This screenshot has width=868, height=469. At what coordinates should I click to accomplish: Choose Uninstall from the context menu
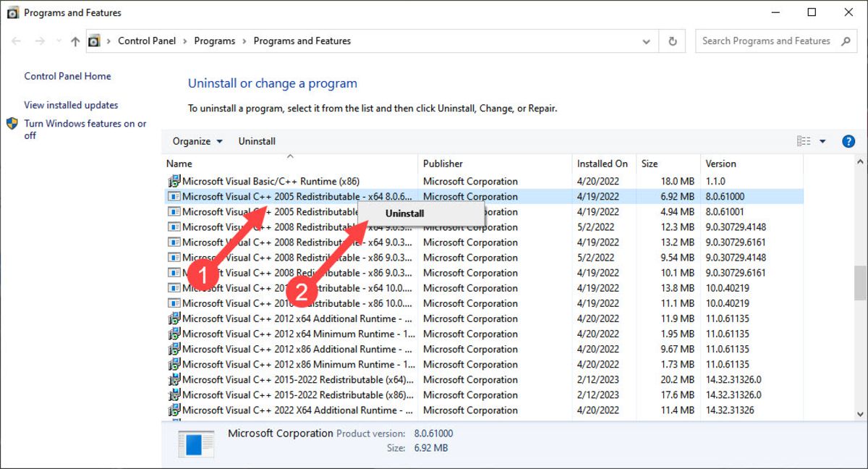pos(404,214)
